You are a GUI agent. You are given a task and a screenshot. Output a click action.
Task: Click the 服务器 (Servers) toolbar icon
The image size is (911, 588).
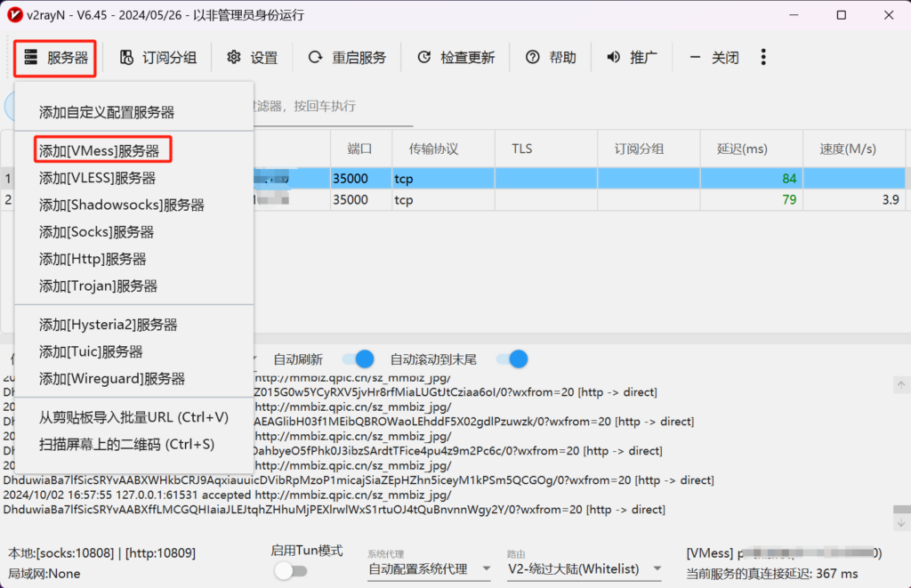pyautogui.click(x=31, y=58)
